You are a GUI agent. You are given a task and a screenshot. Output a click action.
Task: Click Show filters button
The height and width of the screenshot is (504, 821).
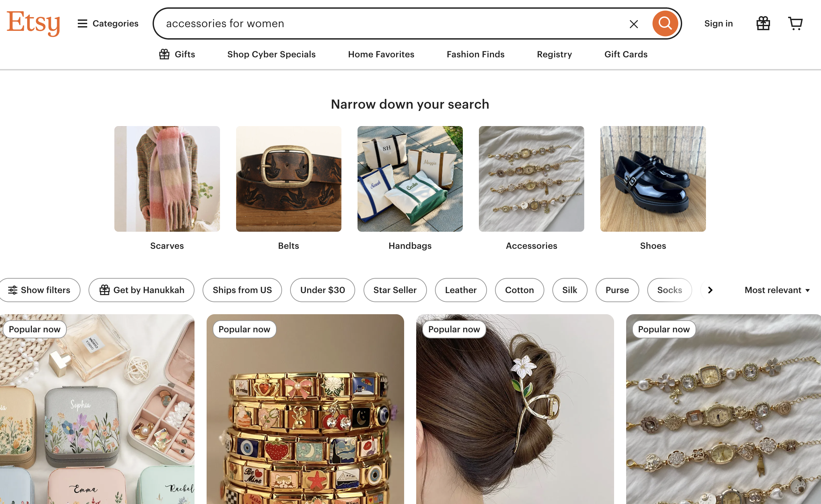pyautogui.click(x=39, y=290)
